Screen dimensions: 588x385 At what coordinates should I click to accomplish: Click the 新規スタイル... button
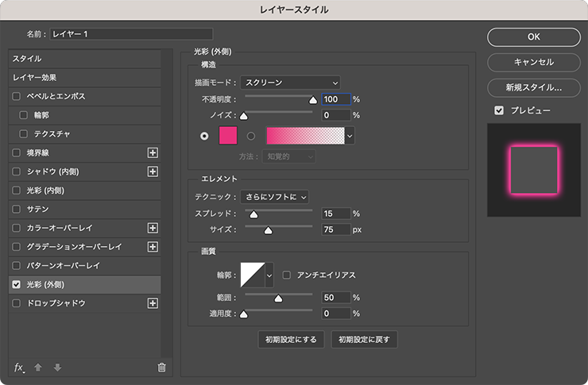coord(533,87)
